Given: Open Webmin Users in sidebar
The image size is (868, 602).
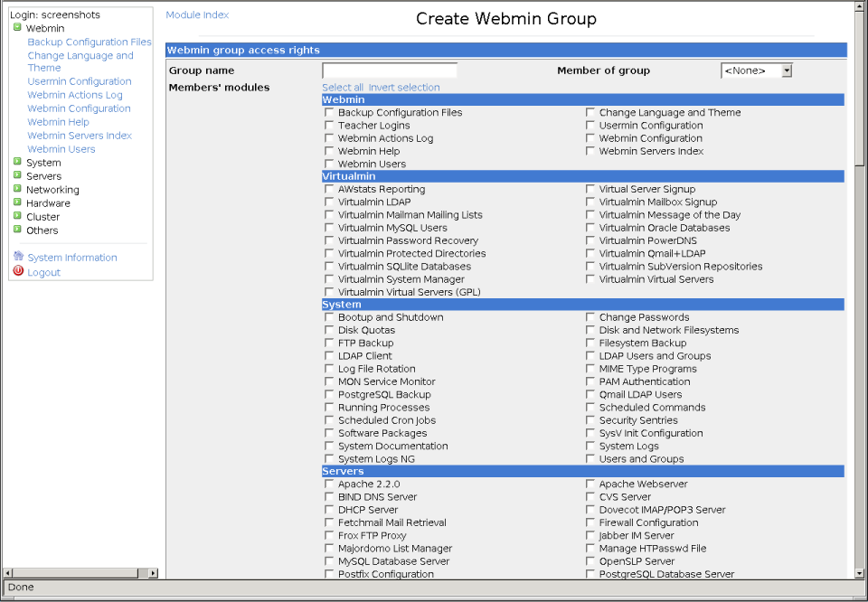Looking at the screenshot, I should [61, 149].
